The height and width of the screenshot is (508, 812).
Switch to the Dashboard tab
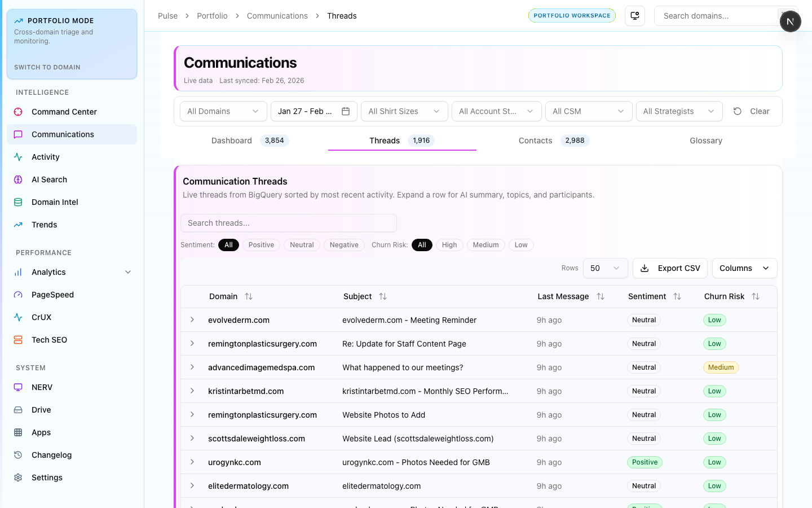click(232, 141)
